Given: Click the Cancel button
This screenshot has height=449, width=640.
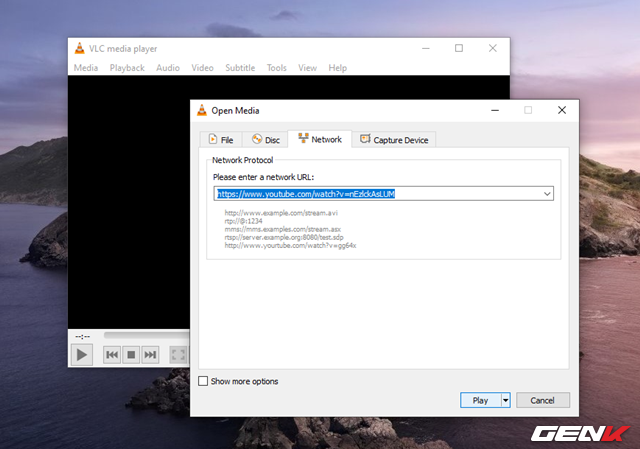Looking at the screenshot, I should (542, 400).
